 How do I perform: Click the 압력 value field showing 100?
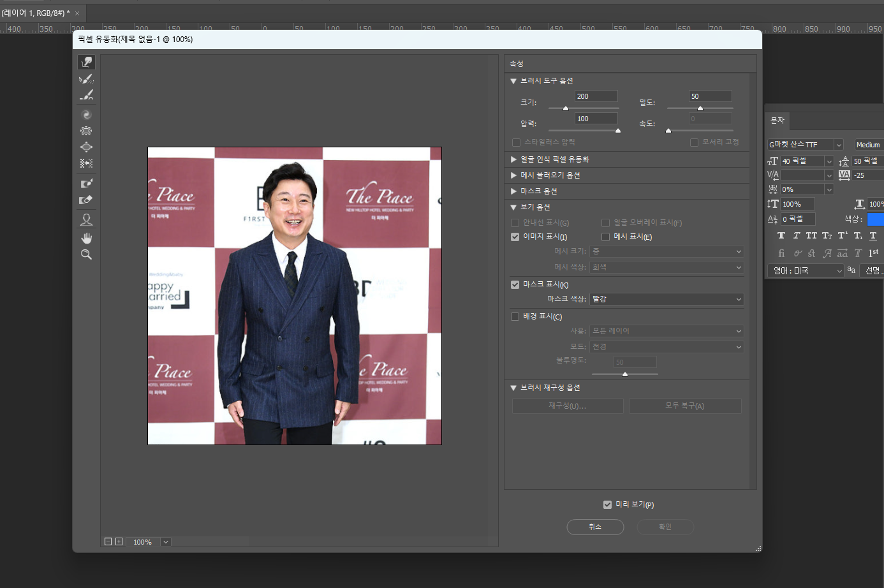tap(596, 119)
